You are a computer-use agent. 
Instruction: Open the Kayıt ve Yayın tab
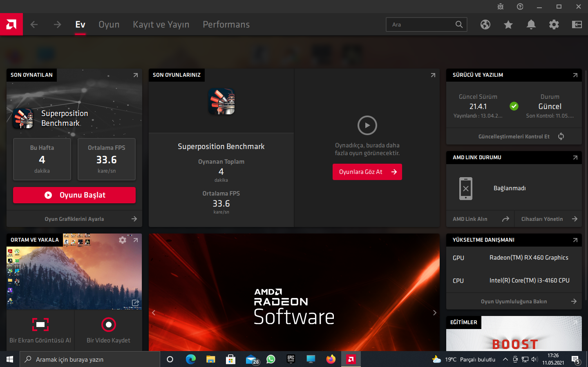(x=161, y=25)
